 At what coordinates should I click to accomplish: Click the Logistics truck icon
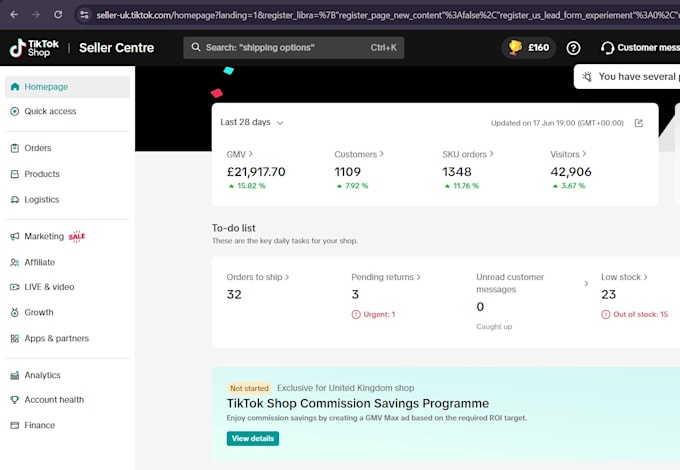coord(15,200)
